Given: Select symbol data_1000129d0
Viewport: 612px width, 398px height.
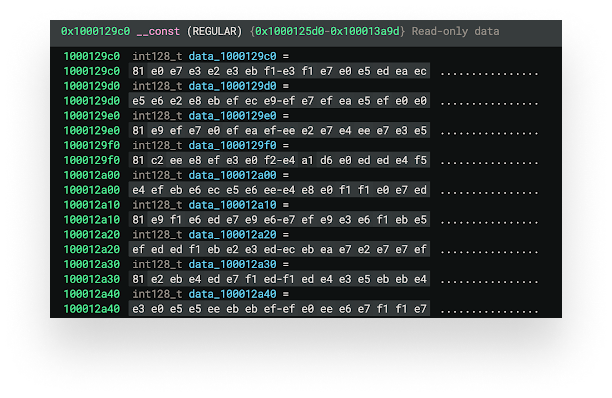Looking at the screenshot, I should [x=233, y=86].
